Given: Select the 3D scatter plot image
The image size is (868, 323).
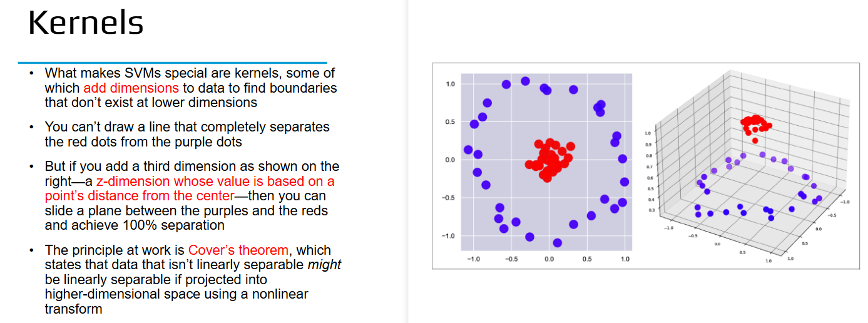Looking at the screenshot, I should coord(748,166).
